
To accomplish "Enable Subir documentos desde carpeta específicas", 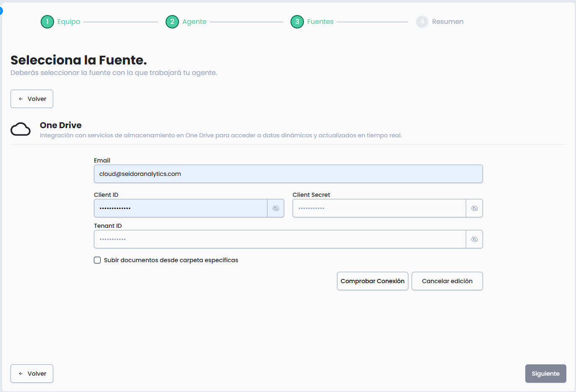I will coord(97,260).
